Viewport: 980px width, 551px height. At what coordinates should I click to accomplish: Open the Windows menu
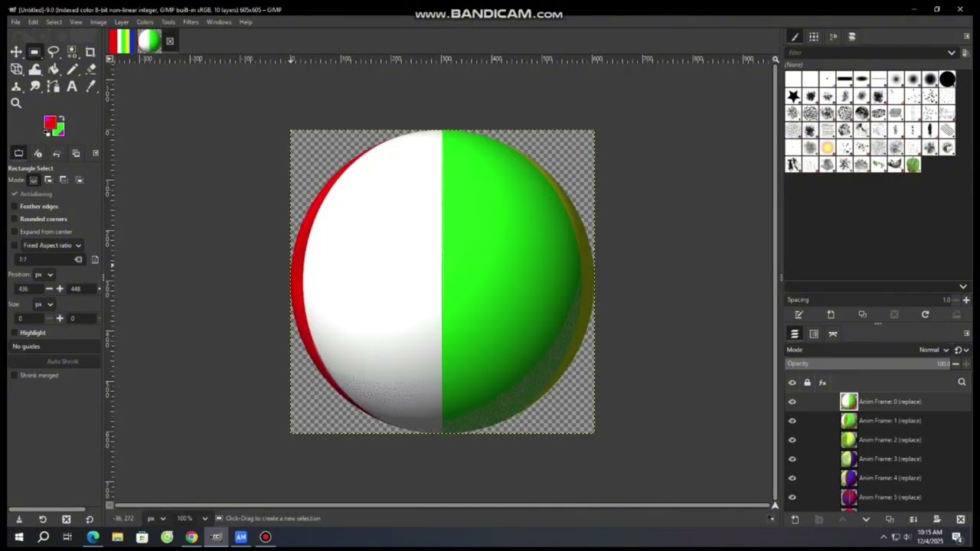coord(219,22)
